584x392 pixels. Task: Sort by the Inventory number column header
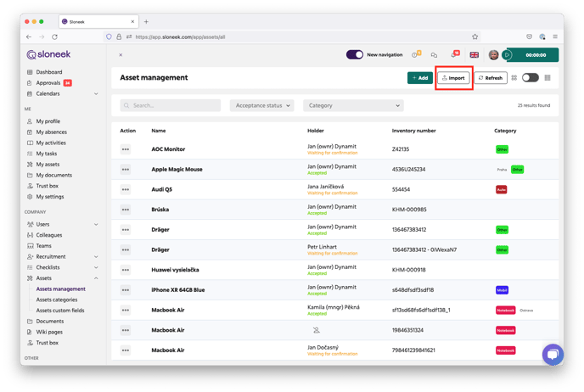pyautogui.click(x=413, y=131)
